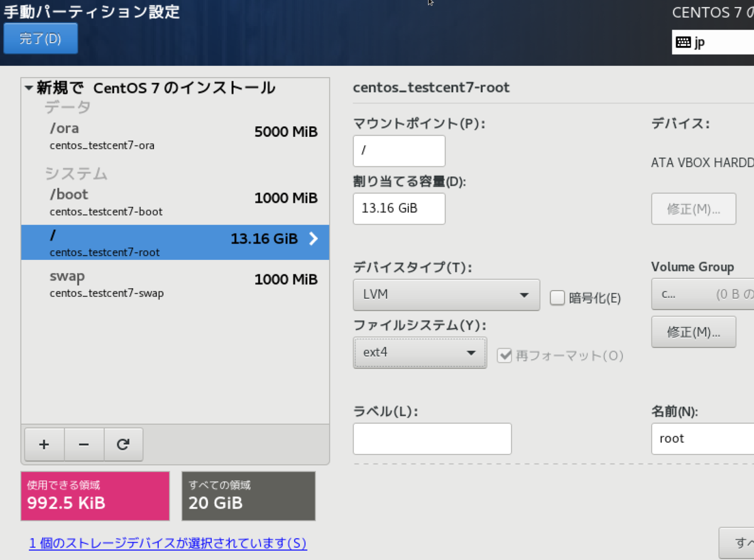Click the すべての領域 20 GiB box

[249, 496]
